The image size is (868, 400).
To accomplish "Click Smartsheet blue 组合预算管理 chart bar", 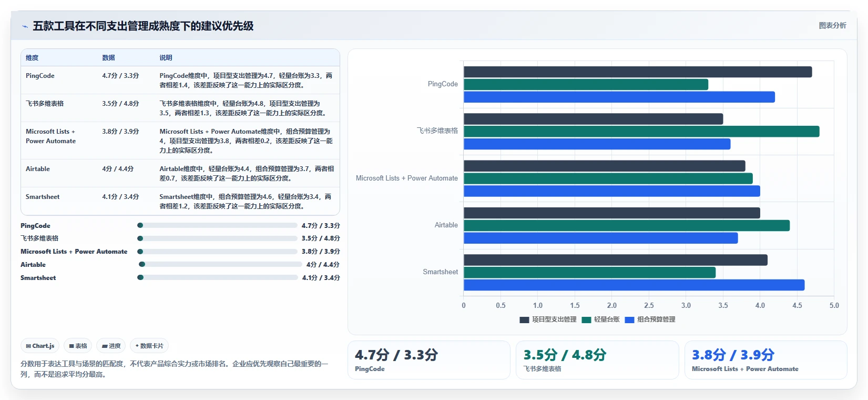I will [634, 285].
